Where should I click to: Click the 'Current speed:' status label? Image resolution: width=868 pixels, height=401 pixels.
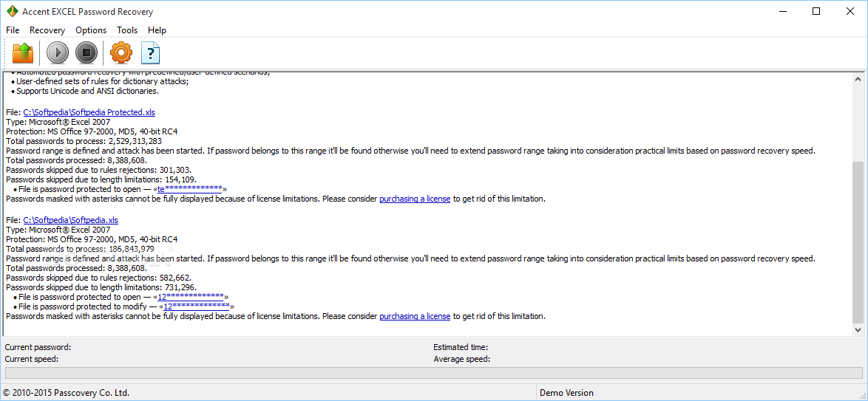(x=32, y=359)
